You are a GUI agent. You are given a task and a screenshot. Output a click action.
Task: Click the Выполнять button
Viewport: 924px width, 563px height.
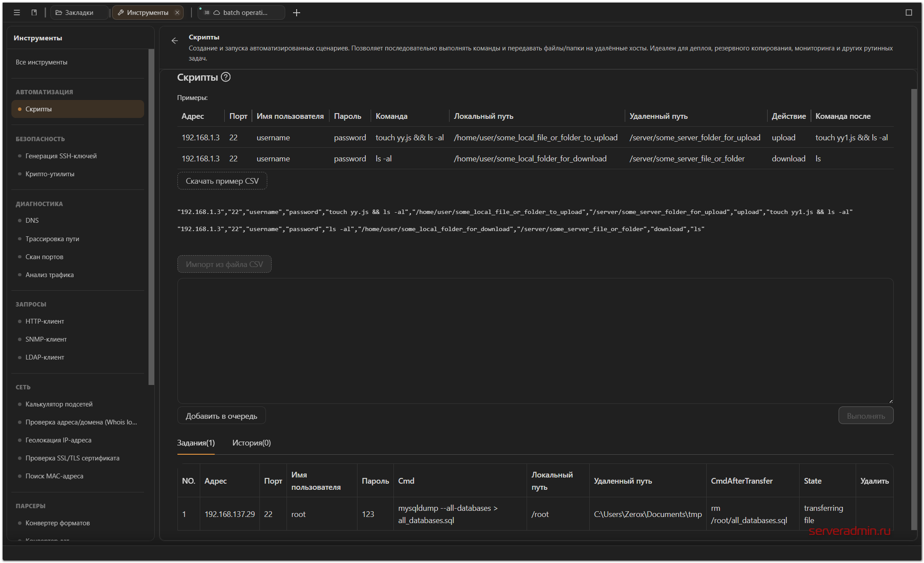click(x=866, y=416)
